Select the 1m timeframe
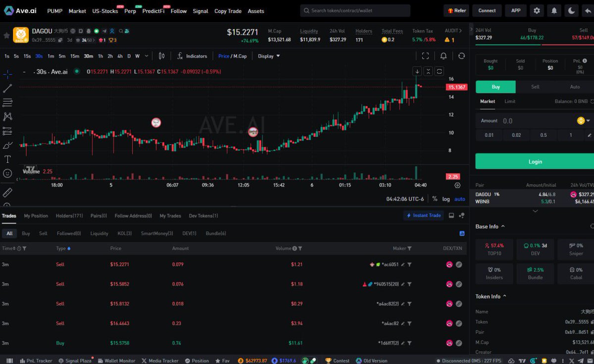This screenshot has width=594, height=364. pos(51,56)
